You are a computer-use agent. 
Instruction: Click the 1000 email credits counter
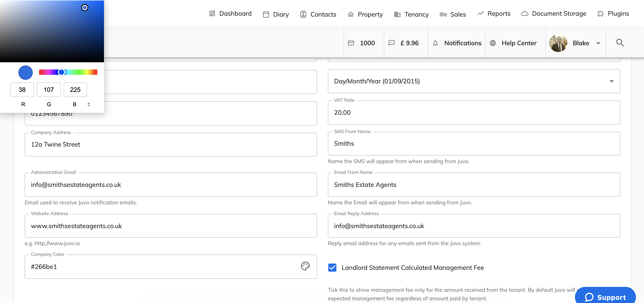364,43
